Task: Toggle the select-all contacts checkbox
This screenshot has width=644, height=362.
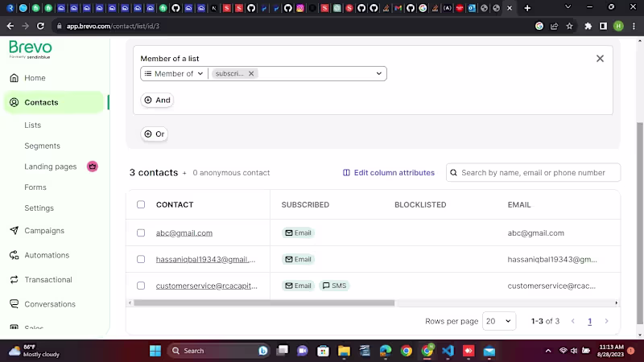Action: coord(141,204)
